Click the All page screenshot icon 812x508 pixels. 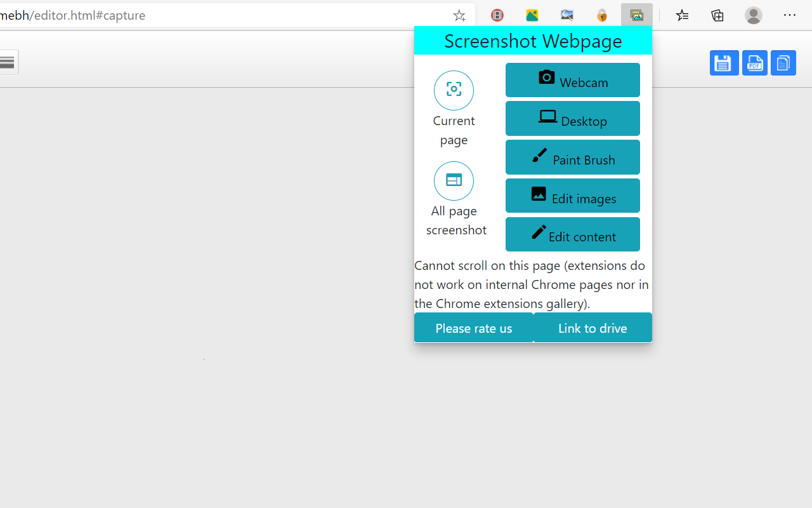click(x=454, y=181)
